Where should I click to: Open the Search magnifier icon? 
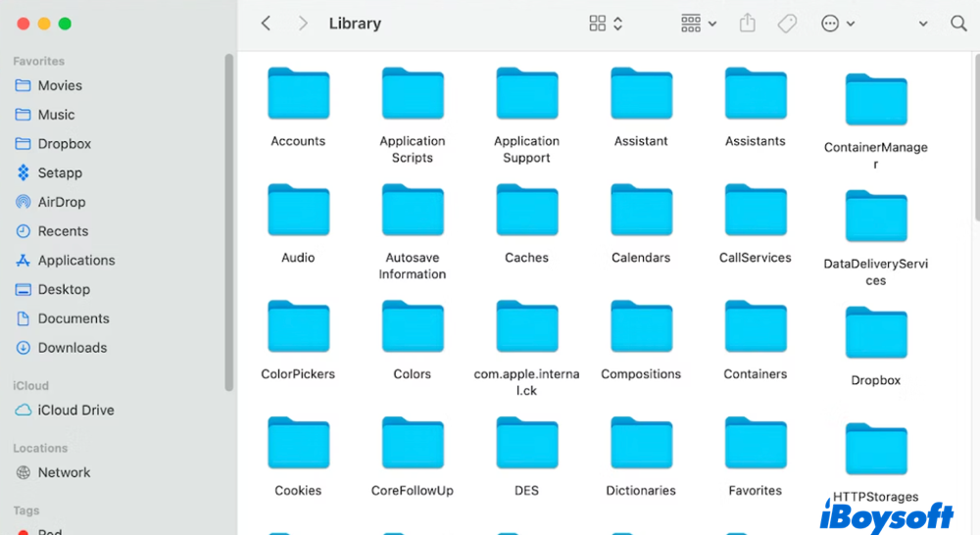click(958, 24)
